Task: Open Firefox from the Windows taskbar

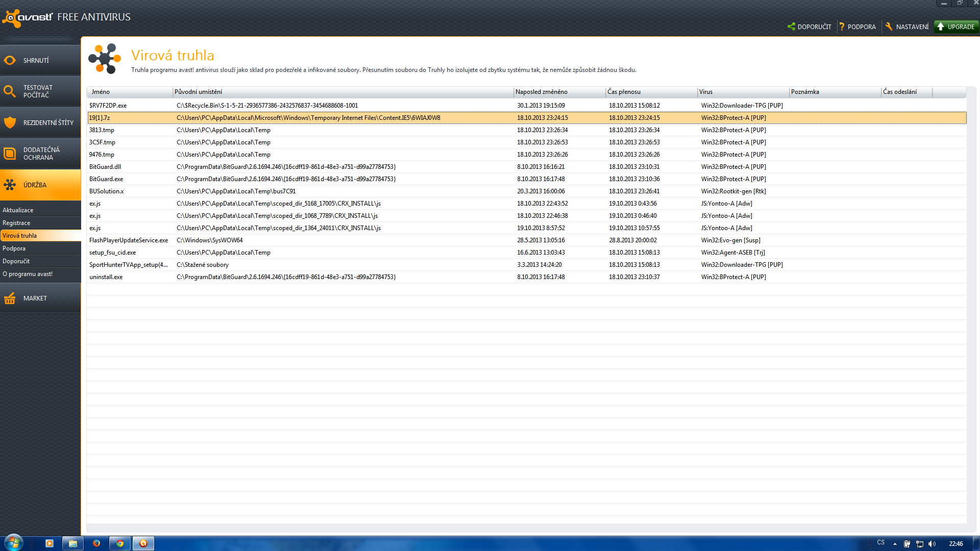Action: tap(96, 543)
